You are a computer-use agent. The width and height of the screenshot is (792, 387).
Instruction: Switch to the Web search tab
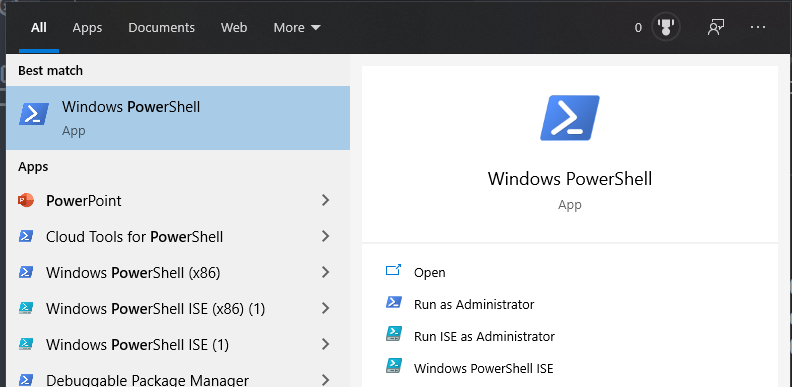click(234, 27)
